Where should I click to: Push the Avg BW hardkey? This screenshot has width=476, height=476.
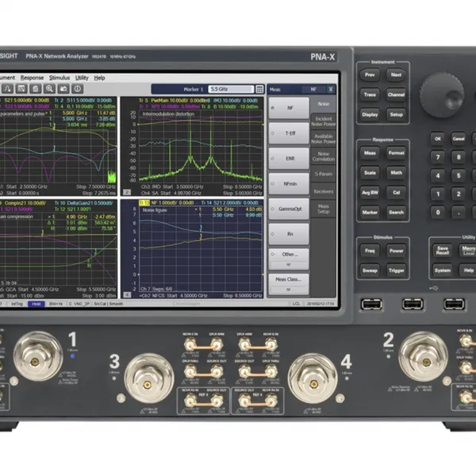[x=370, y=193]
